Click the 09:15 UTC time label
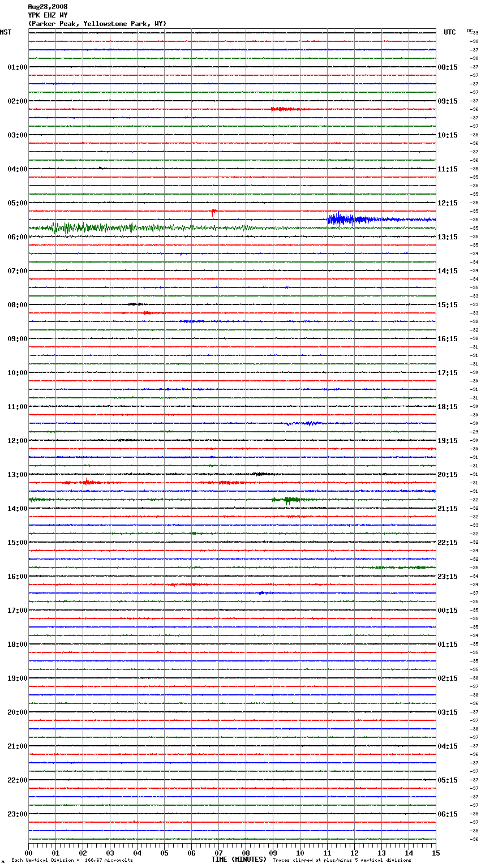Screen dimensions: 481x868 448,101
